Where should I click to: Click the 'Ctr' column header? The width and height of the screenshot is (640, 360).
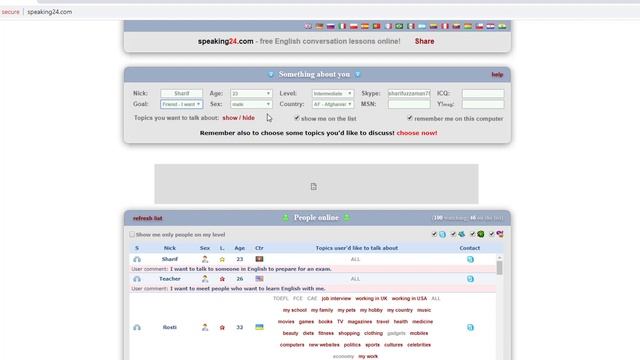pyautogui.click(x=259, y=248)
